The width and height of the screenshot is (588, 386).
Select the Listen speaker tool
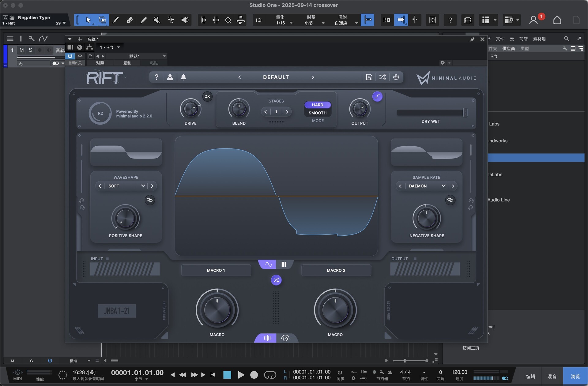click(x=185, y=20)
